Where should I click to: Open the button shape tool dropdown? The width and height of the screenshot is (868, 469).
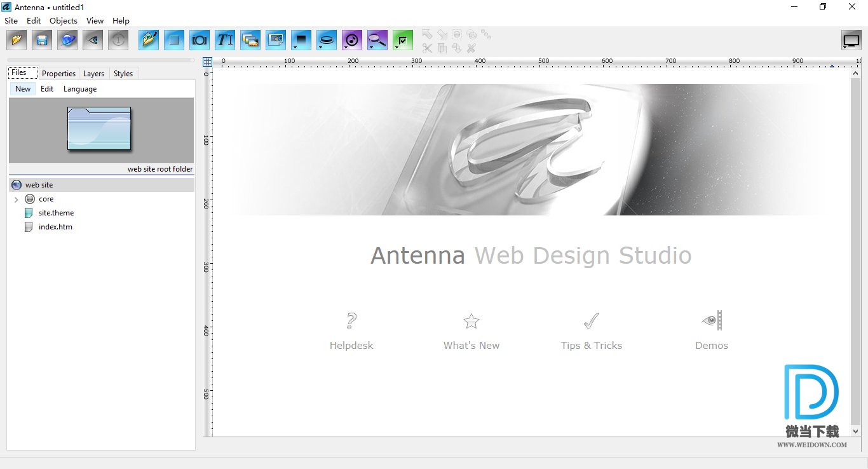point(327,40)
